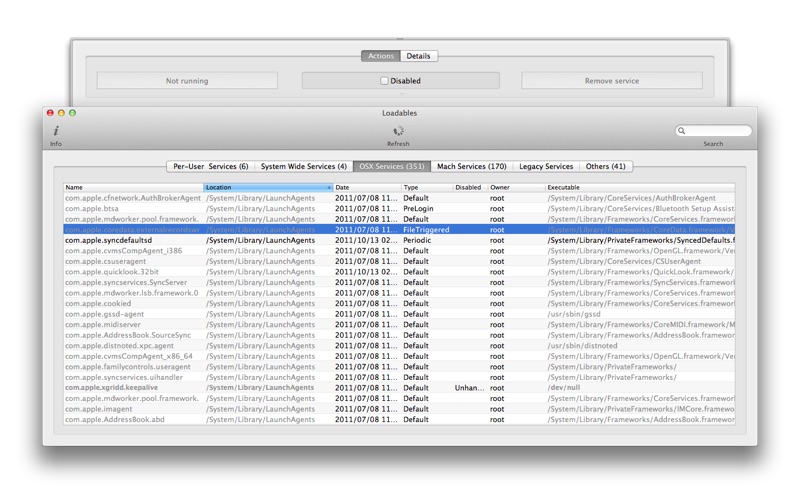Select the OSX Services (351) tab
This screenshot has width=800, height=500.
coord(392,166)
